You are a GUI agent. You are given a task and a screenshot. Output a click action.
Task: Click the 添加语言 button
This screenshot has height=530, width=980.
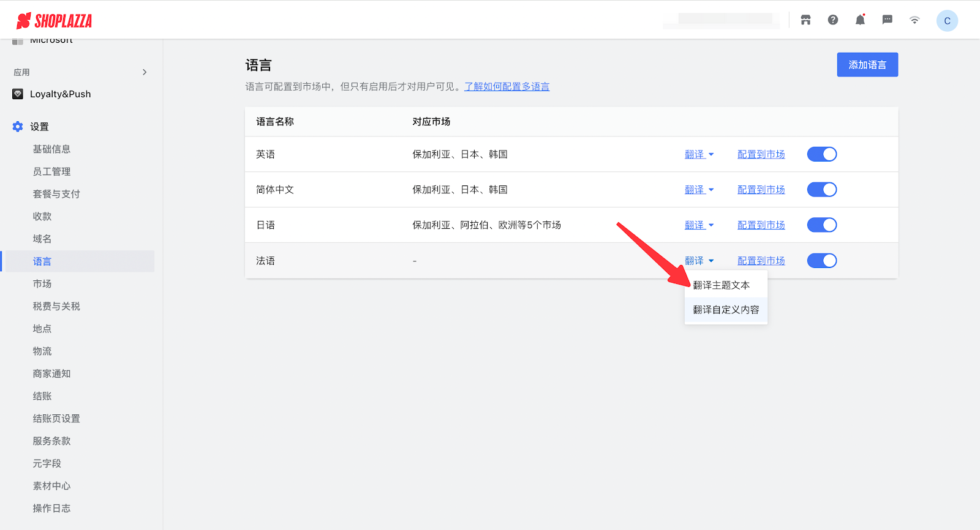point(867,65)
